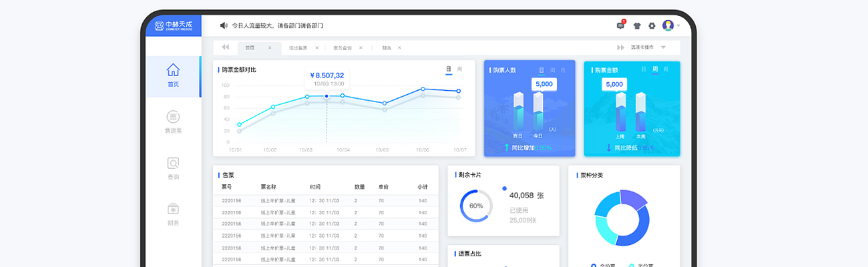Screen dimensions: 868x267
Task: Open the shirt theme icon
Action: click(x=637, y=25)
